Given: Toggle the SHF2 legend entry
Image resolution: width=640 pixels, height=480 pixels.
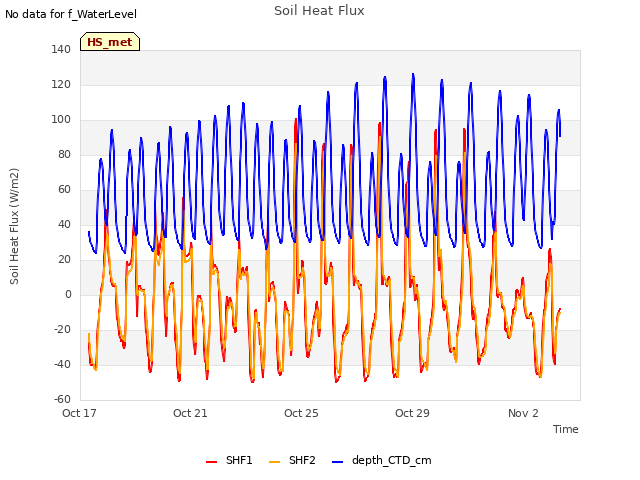Looking at the screenshot, I should point(292,460).
